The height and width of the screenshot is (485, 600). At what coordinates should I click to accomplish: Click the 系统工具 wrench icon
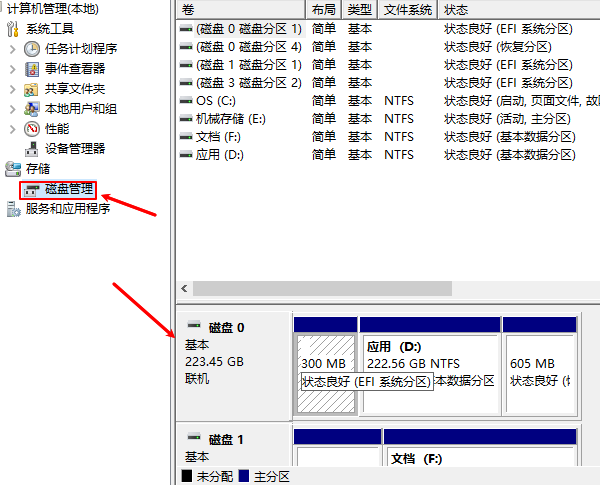(13, 29)
